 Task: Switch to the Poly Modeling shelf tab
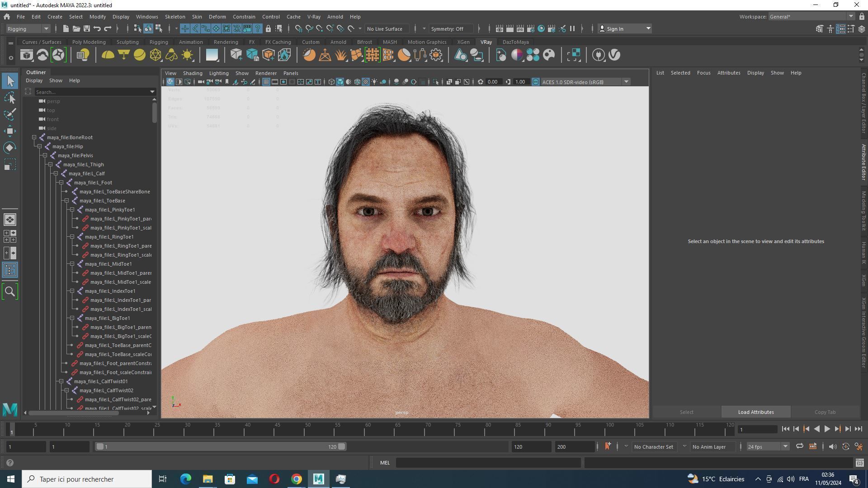[89, 42]
